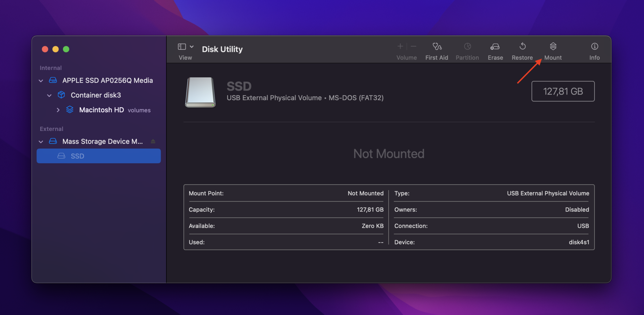Select Container disk3
Screen dimensions: 644x315
pos(96,95)
